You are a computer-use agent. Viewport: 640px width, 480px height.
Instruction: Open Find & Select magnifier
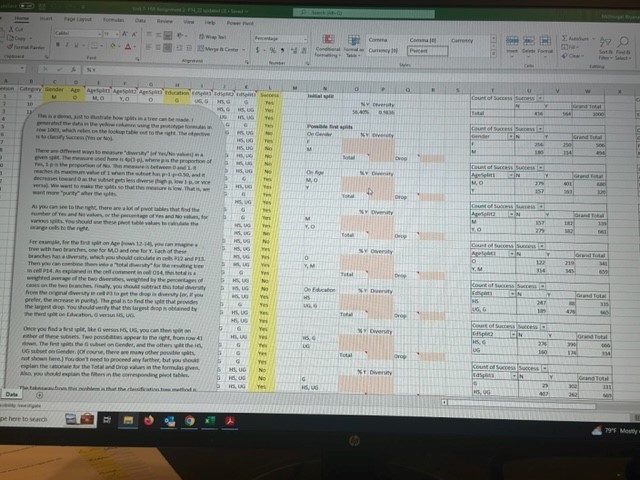pyautogui.click(x=623, y=49)
